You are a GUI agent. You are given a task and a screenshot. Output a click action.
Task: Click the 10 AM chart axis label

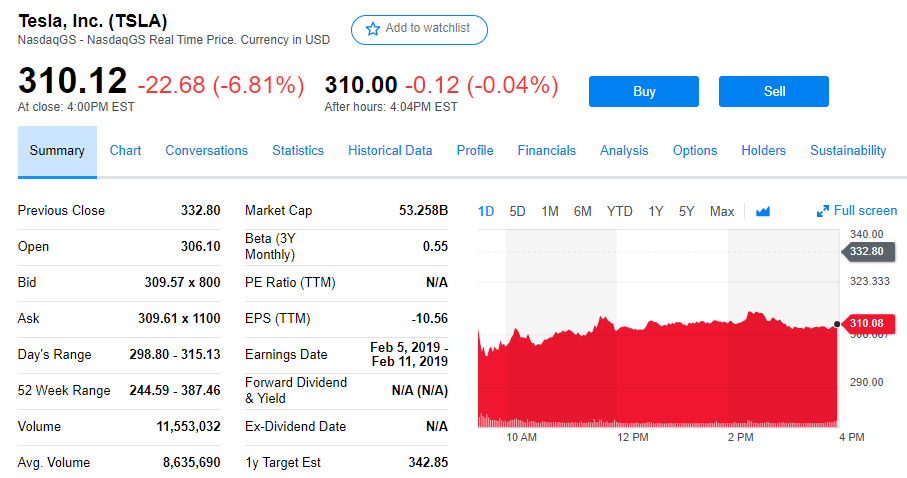pyautogui.click(x=521, y=437)
